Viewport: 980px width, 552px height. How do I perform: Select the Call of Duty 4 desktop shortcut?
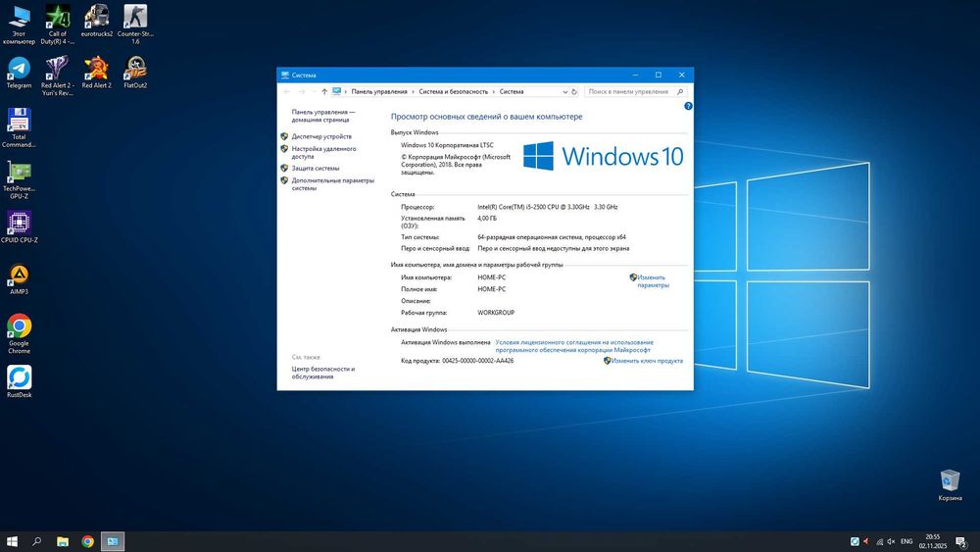[58, 25]
